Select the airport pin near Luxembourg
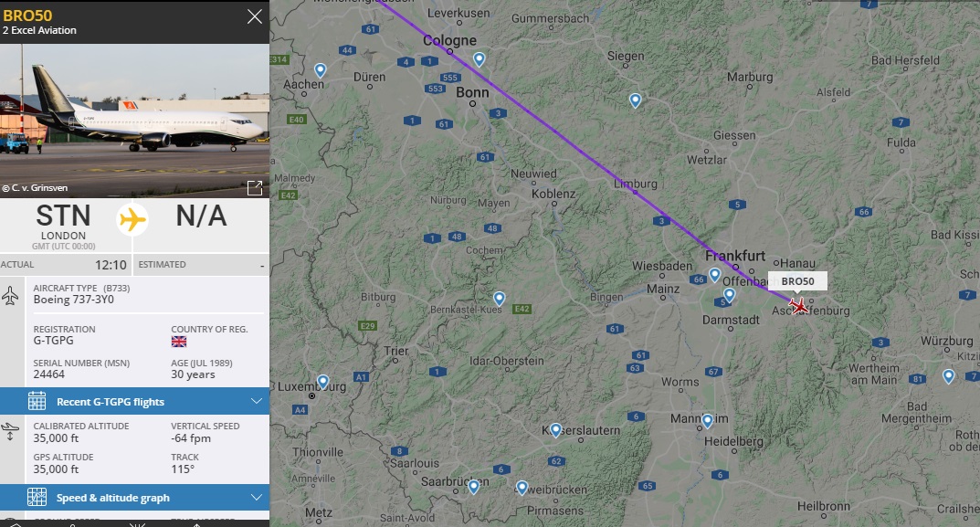This screenshot has width=980, height=527. [x=322, y=382]
